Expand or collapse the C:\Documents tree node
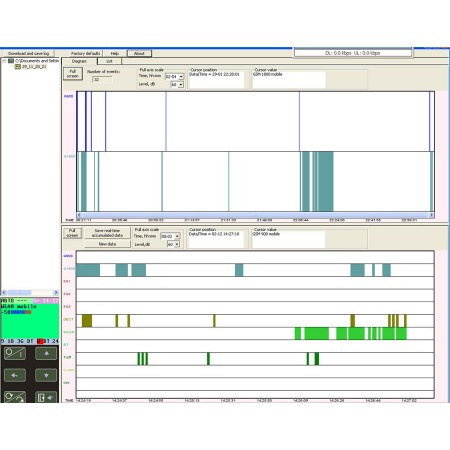Viewport: 450px width, 450px height. pyautogui.click(x=4, y=61)
